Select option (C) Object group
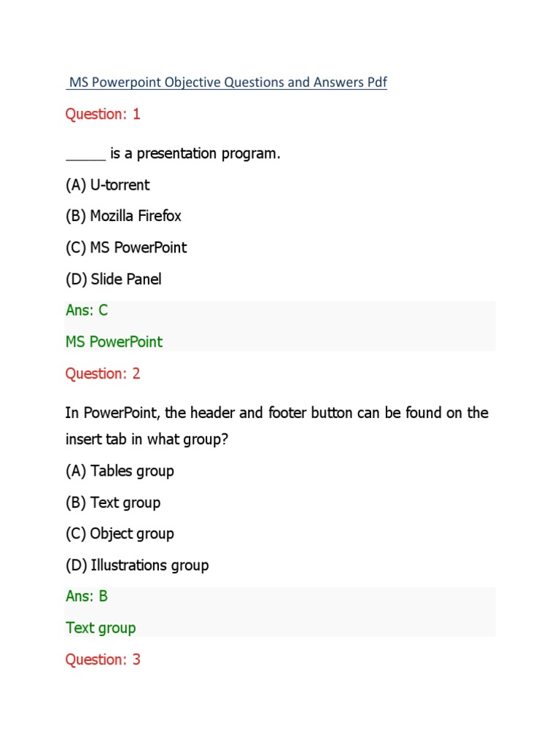Screen dimensions: 560x747 point(120,534)
